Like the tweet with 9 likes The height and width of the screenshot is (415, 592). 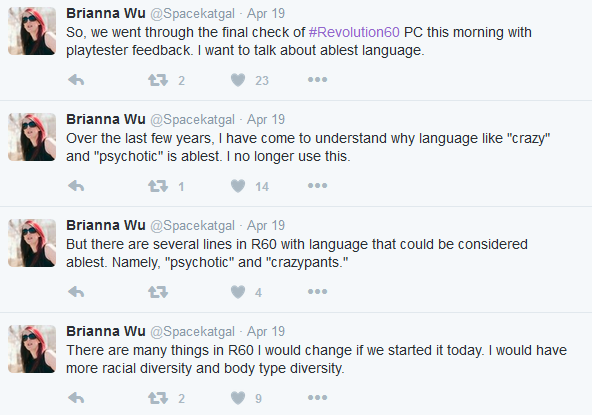click(238, 398)
